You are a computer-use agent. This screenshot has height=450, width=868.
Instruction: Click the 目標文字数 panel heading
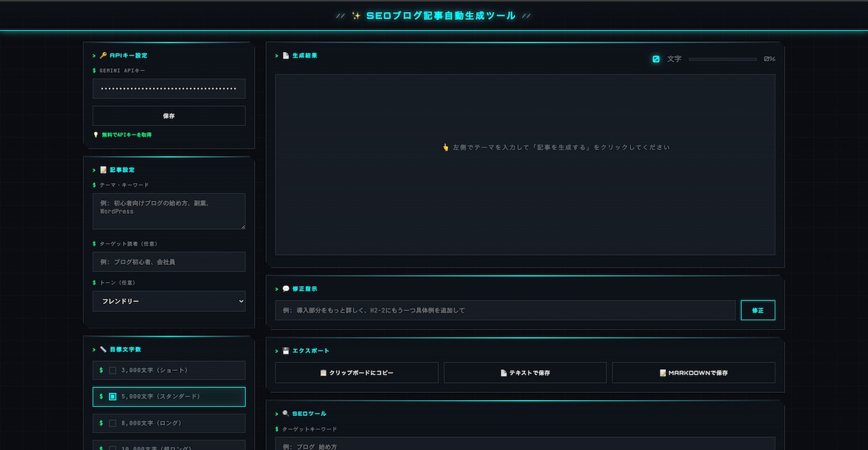125,350
